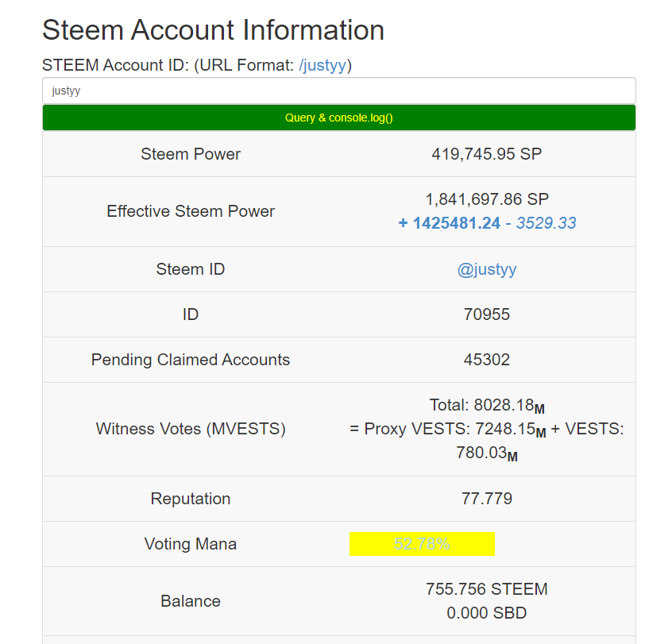Click the Reputation value 77.779
The width and height of the screenshot is (672, 644).
pos(487,499)
